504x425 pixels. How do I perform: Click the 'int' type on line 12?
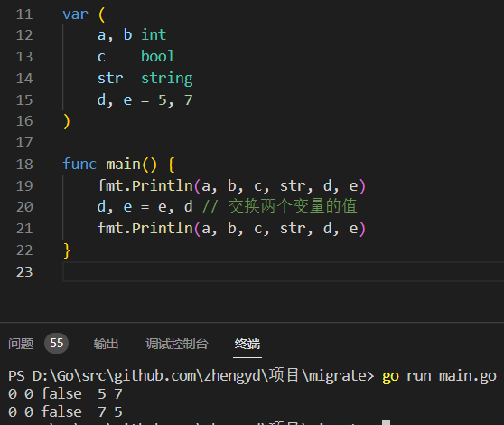pyautogui.click(x=154, y=34)
